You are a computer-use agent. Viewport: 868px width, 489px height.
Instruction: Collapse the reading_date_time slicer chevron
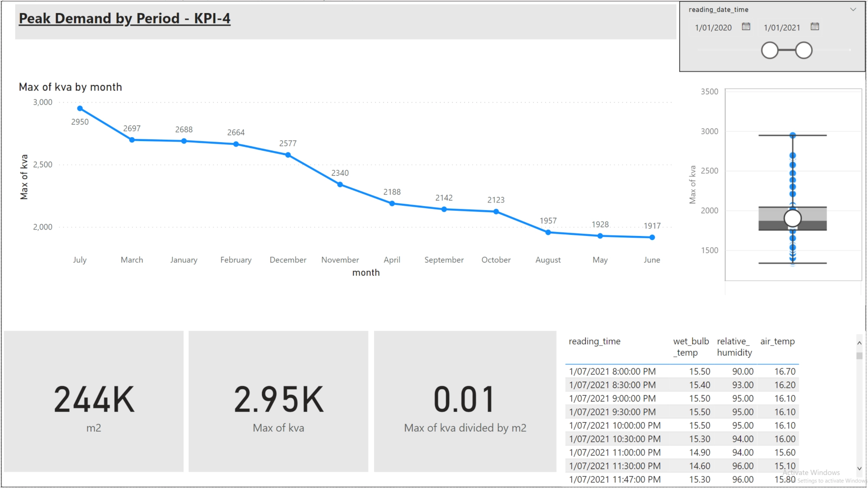[853, 10]
